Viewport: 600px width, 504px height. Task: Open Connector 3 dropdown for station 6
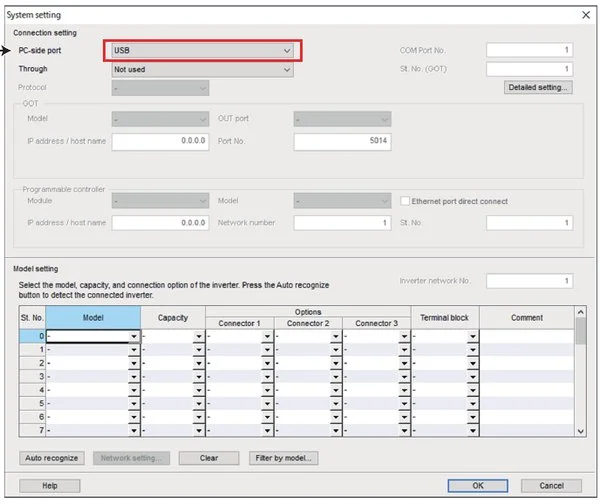click(404, 417)
